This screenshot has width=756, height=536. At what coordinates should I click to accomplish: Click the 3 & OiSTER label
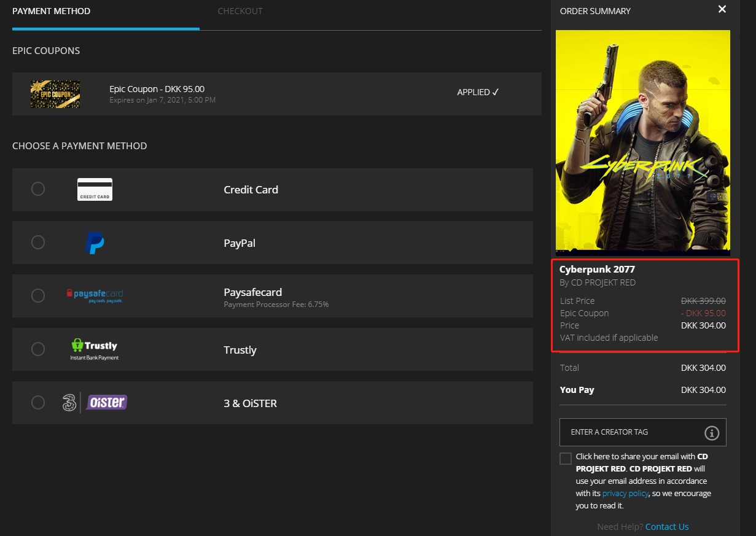click(x=251, y=403)
